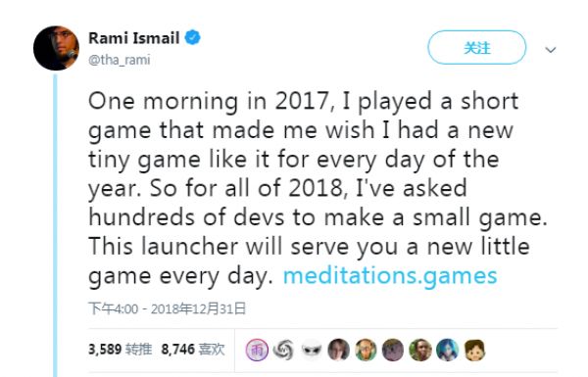Open Rami Ismail's profile photo
588x377 pixels.
tap(56, 48)
